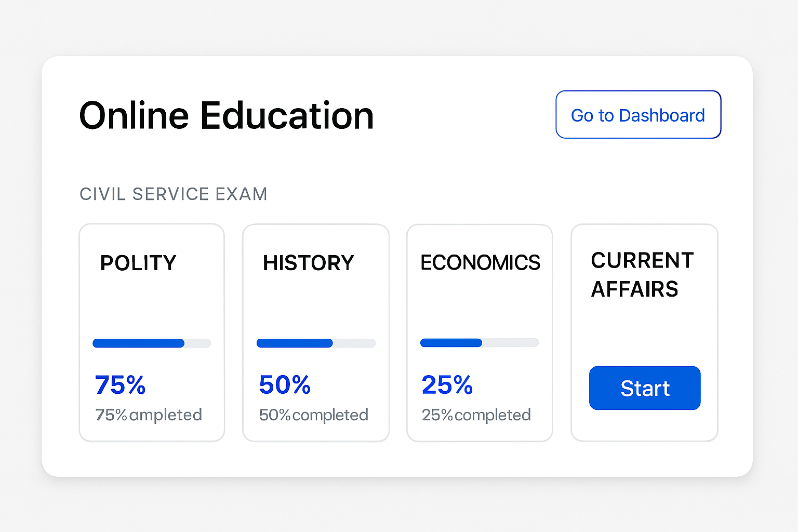Click the Go to Dashboard button
The image size is (798, 532).
pos(638,115)
